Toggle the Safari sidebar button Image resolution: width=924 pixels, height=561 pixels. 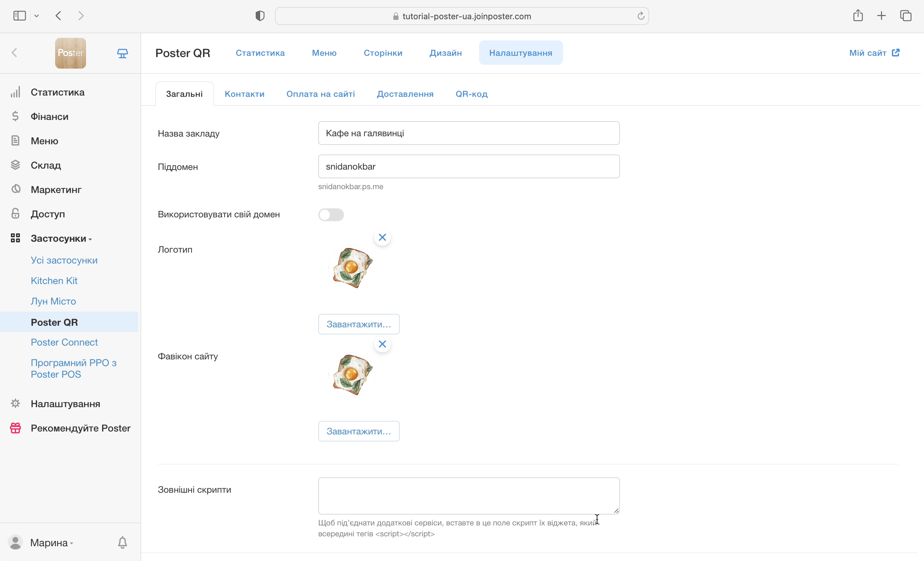(20, 16)
